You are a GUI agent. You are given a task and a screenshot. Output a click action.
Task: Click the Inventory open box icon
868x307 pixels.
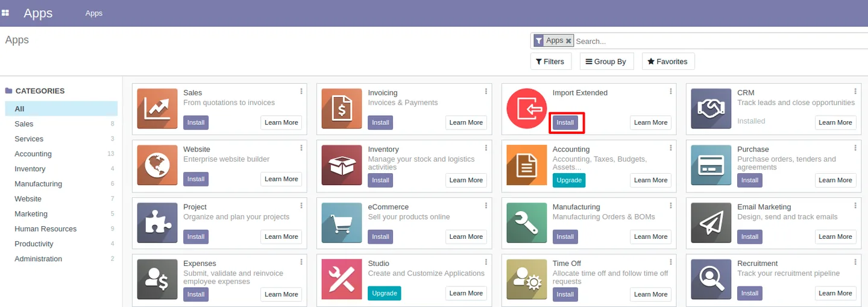pyautogui.click(x=342, y=165)
